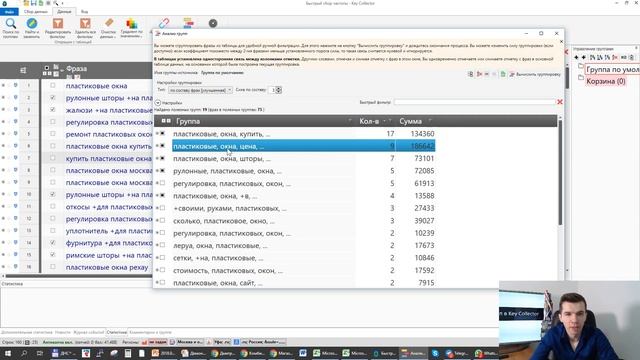Toggle checkbox for 'пластиковые окна рехау' row
This screenshot has width=640, height=360.
[53, 267]
